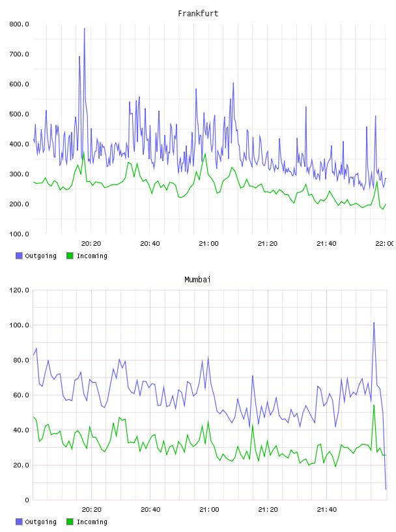The width and height of the screenshot is (396, 532).
Task: Click the 100.0 y-axis label in Frankfurt chart
Action: (19, 234)
